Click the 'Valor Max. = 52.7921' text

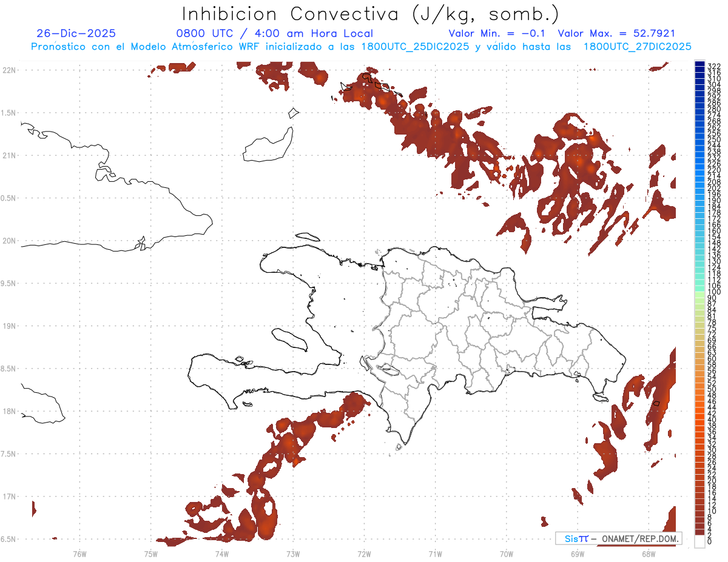[616, 33]
